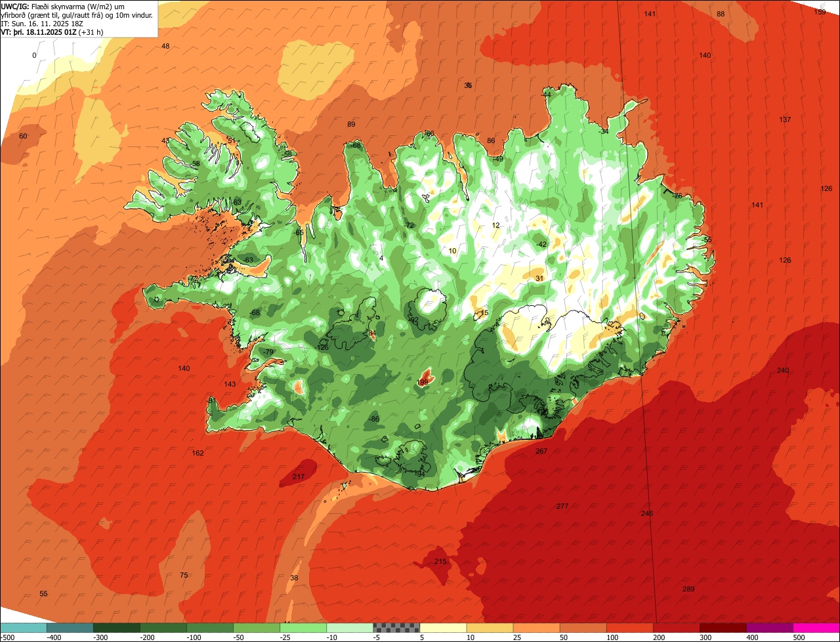This screenshot has width=840, height=642.
Task: Click the magenta above-500 legend swatch
Action: pyautogui.click(x=816, y=628)
